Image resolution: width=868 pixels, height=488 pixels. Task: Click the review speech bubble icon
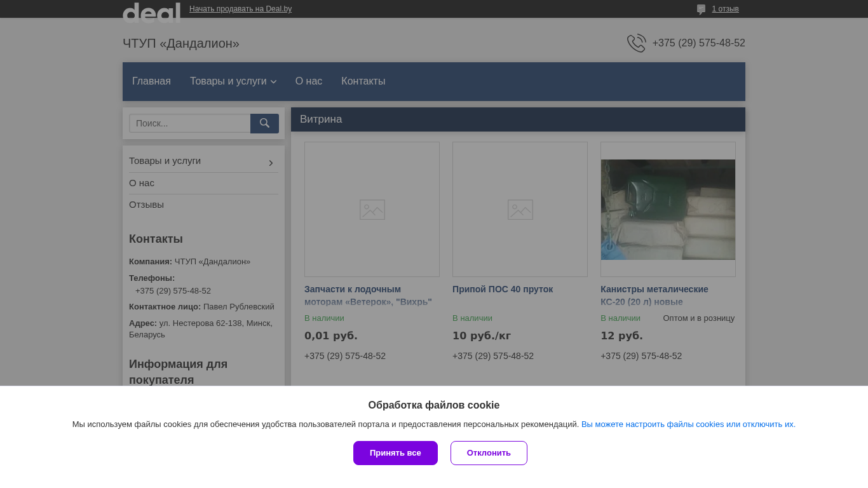(x=701, y=10)
